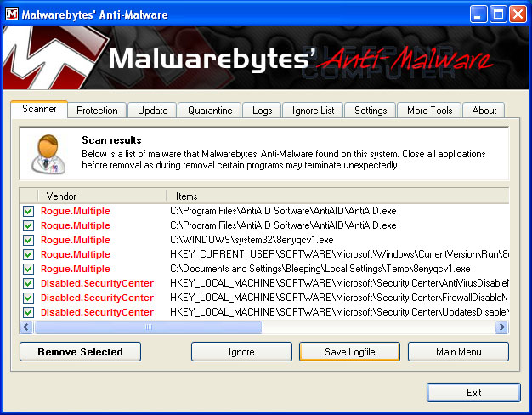Uncheck checkbox for Temp\8enyqcv1.exe row
The height and width of the screenshot is (415, 532).
tap(29, 269)
